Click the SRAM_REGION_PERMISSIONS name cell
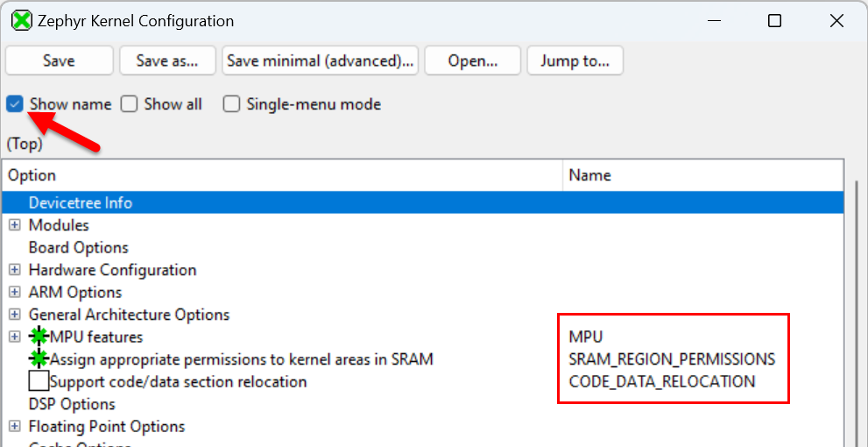 click(x=672, y=359)
